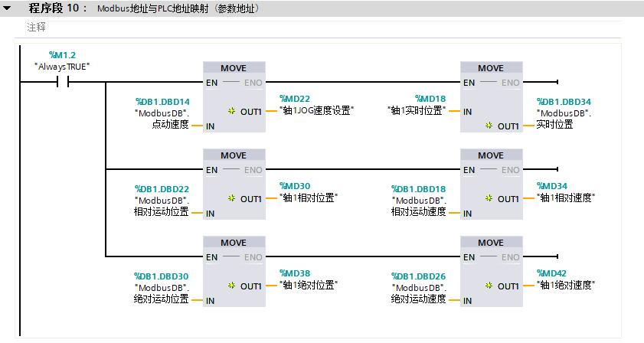Click the 注释 comment field
Screen dimensions: 644x343
click(37, 27)
